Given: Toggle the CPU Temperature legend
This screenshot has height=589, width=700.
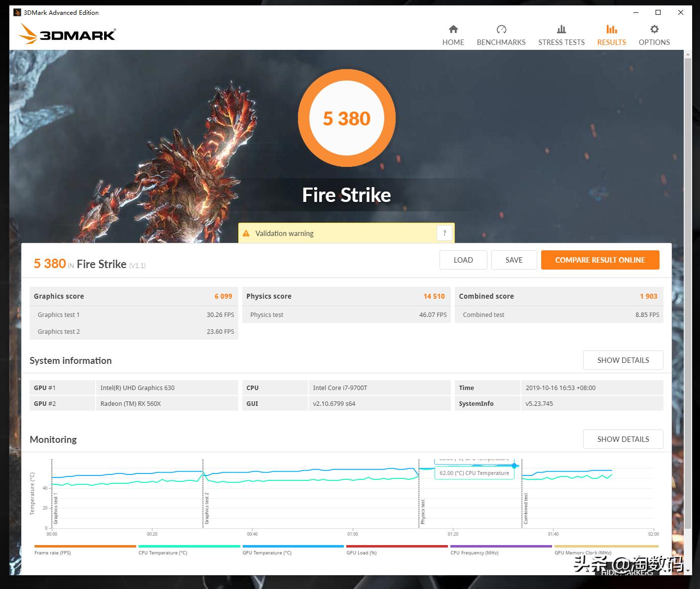Looking at the screenshot, I should (189, 550).
